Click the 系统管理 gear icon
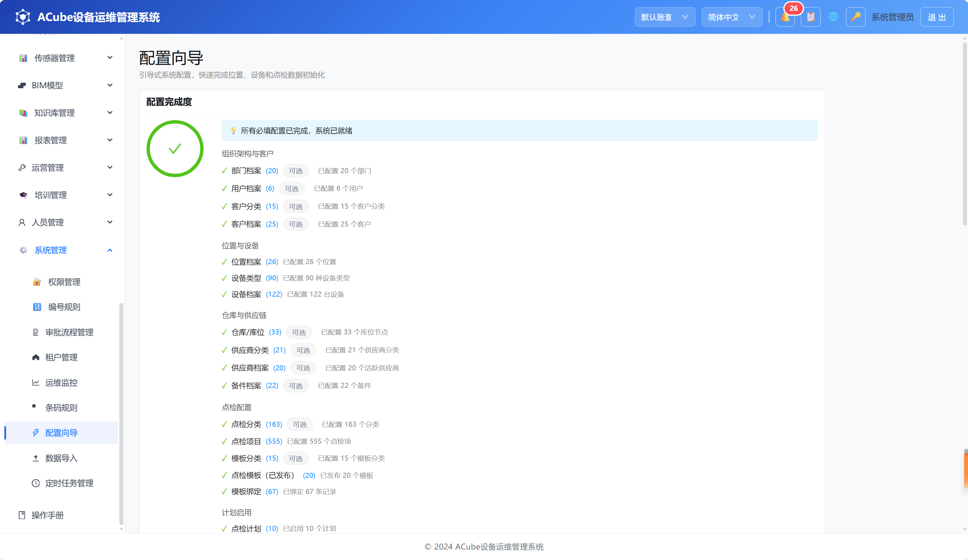The width and height of the screenshot is (968, 560). (x=23, y=250)
